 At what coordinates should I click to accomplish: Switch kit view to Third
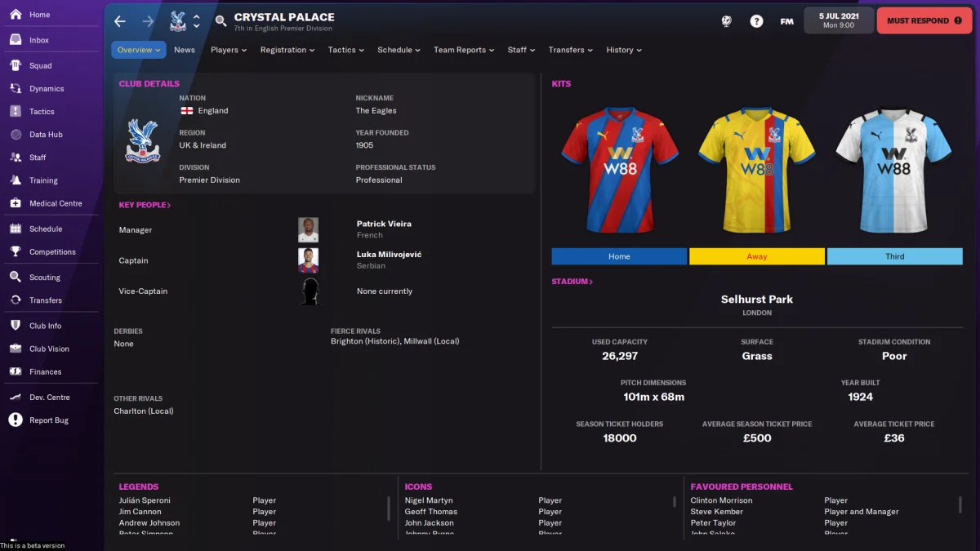tap(894, 256)
